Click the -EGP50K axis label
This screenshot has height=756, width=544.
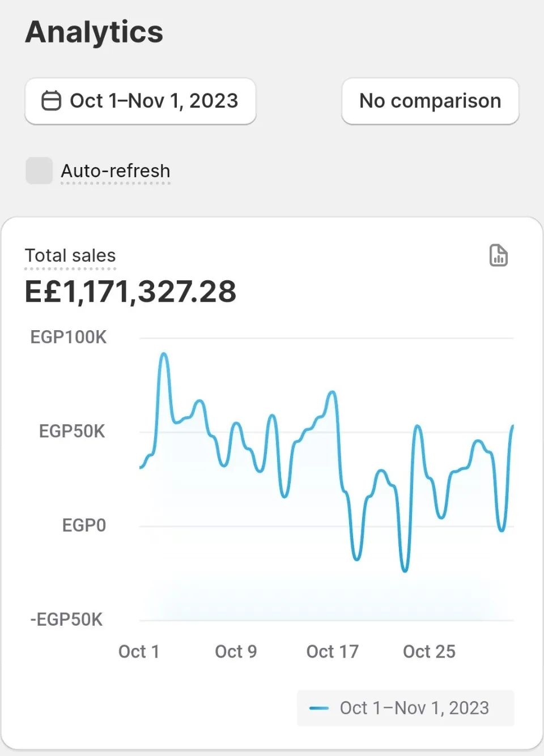[66, 619]
